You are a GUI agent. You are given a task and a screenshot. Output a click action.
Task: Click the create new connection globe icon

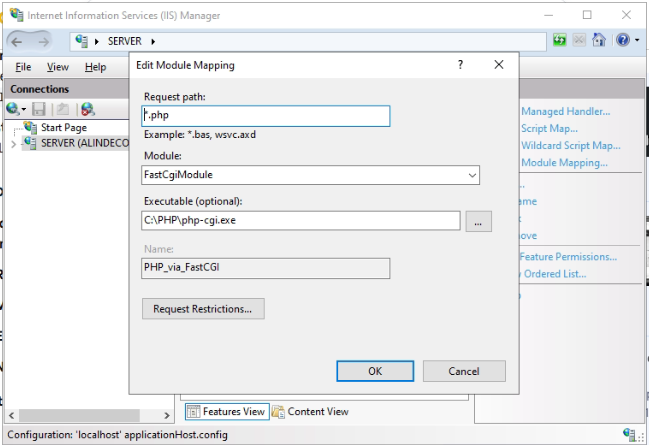pos(12,109)
